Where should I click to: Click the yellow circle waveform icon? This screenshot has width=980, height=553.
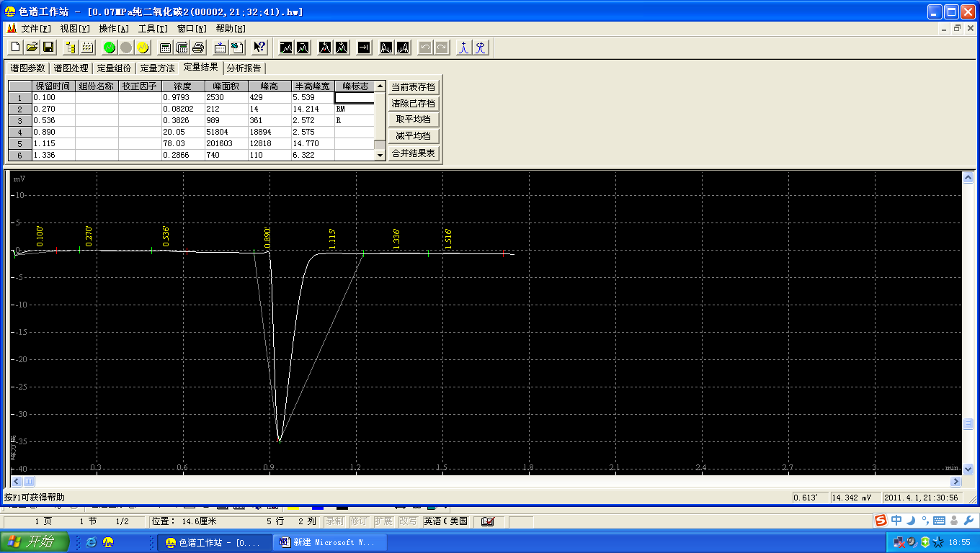143,48
